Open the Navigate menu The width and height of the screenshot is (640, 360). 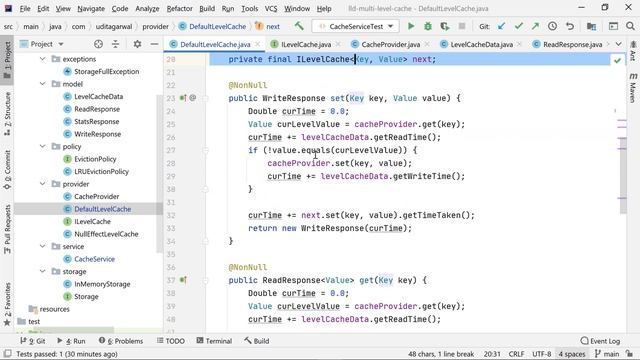(91, 8)
